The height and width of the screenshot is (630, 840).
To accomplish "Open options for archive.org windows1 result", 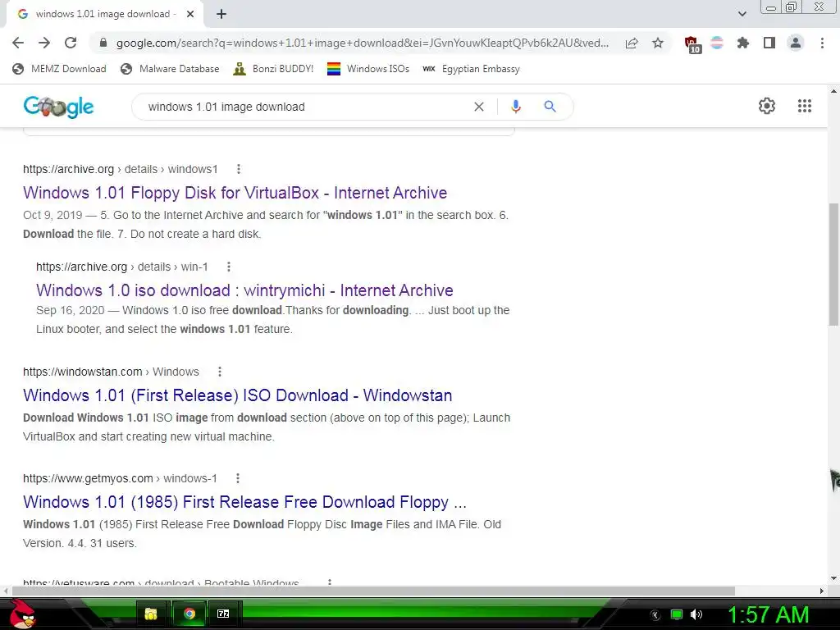I will click(239, 169).
